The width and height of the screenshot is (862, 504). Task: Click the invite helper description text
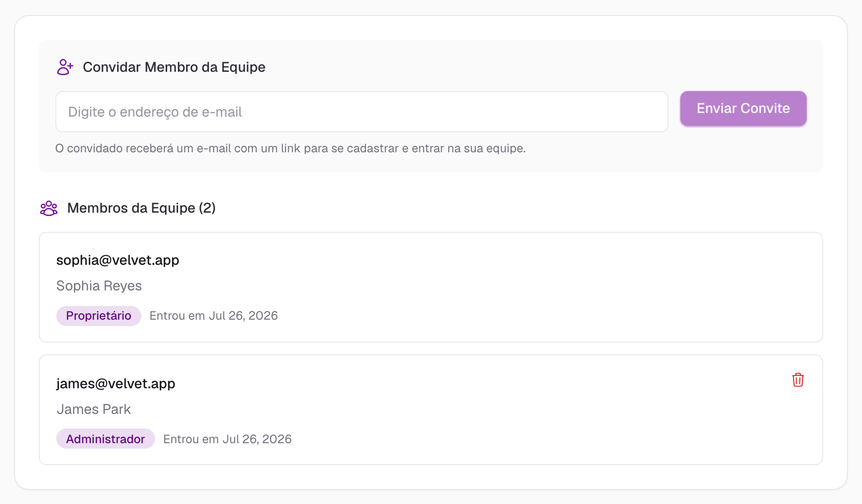(x=291, y=149)
